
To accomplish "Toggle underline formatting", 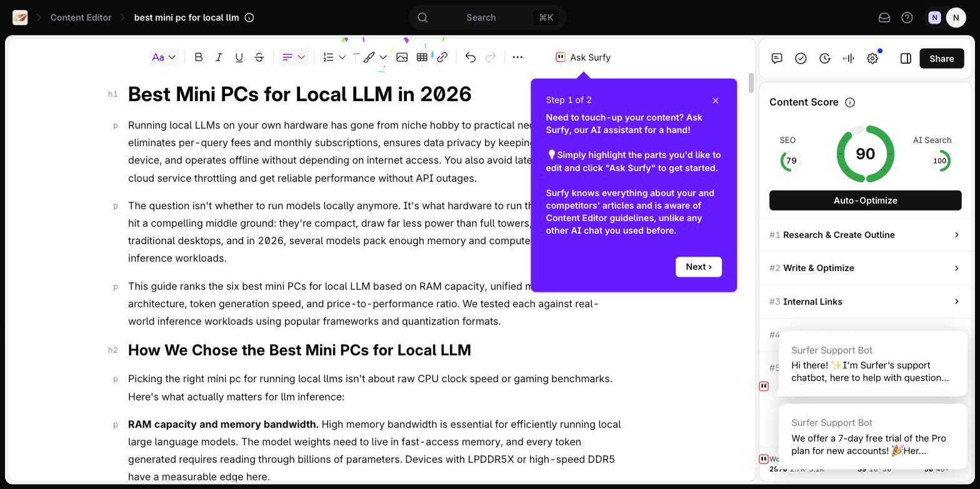I will tap(239, 57).
